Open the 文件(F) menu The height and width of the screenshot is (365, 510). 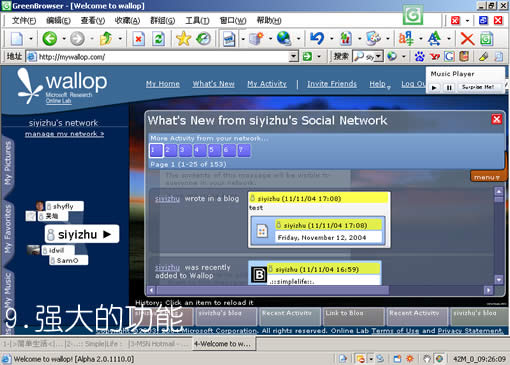point(24,21)
